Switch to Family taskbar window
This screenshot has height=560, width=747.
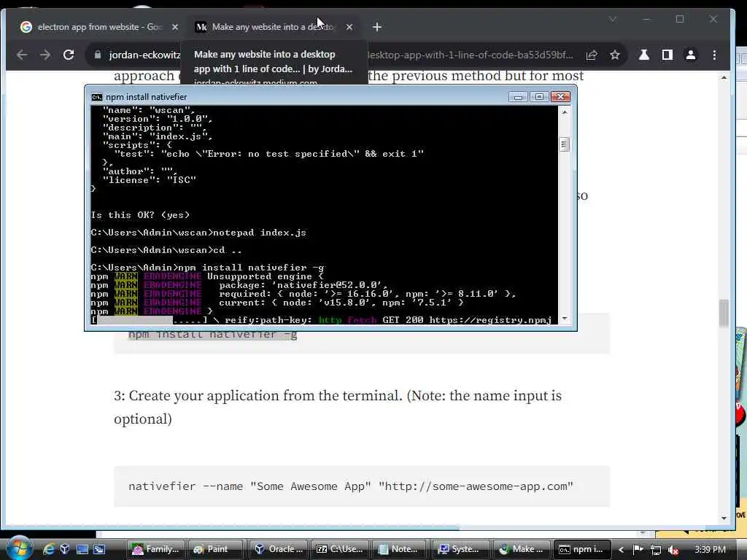[156, 549]
